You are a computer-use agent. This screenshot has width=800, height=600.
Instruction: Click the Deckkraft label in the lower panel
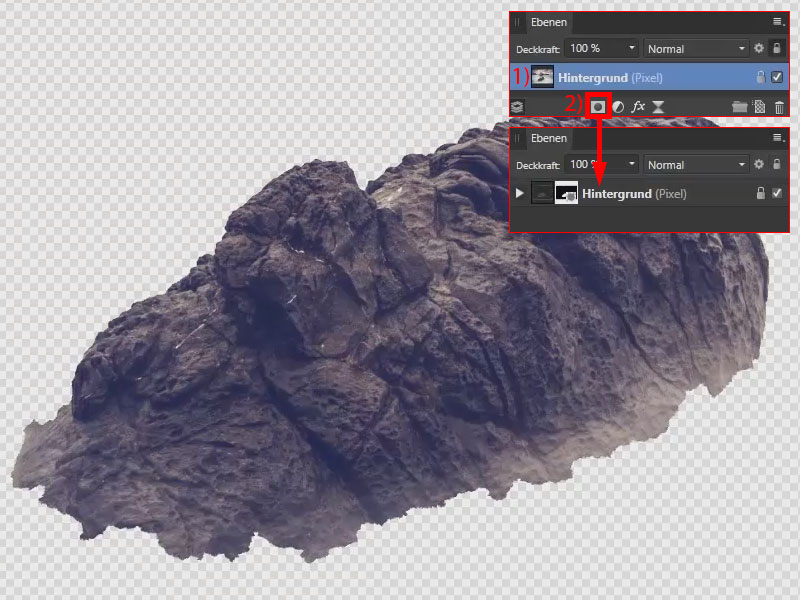coord(538,165)
